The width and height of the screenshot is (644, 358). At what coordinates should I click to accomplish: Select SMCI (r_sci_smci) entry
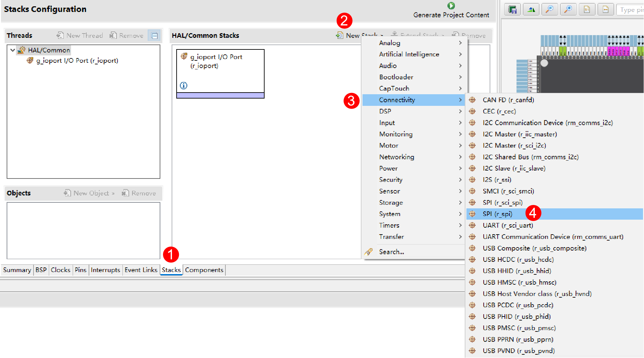(554, 191)
